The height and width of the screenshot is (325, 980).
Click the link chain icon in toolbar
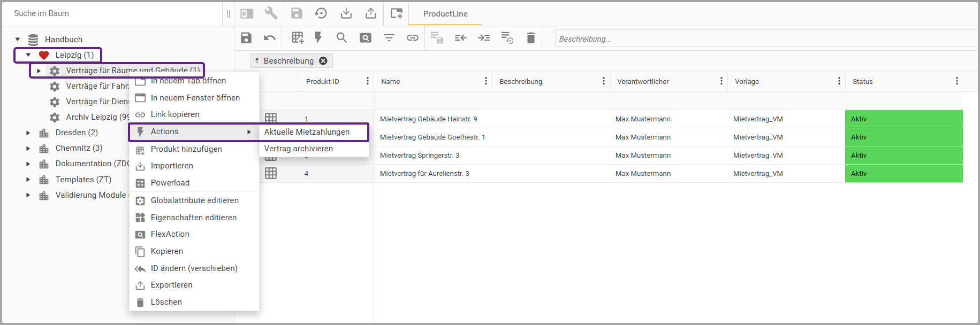[x=412, y=38]
